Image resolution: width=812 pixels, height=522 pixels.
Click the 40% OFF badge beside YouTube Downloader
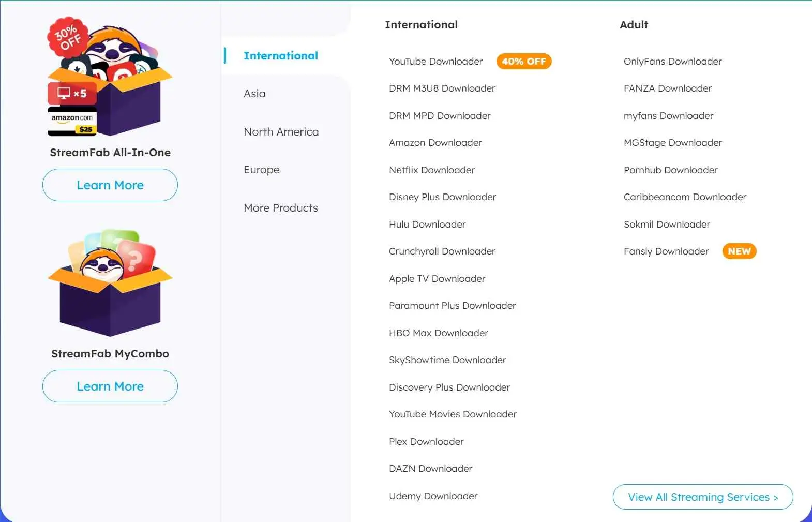click(524, 62)
